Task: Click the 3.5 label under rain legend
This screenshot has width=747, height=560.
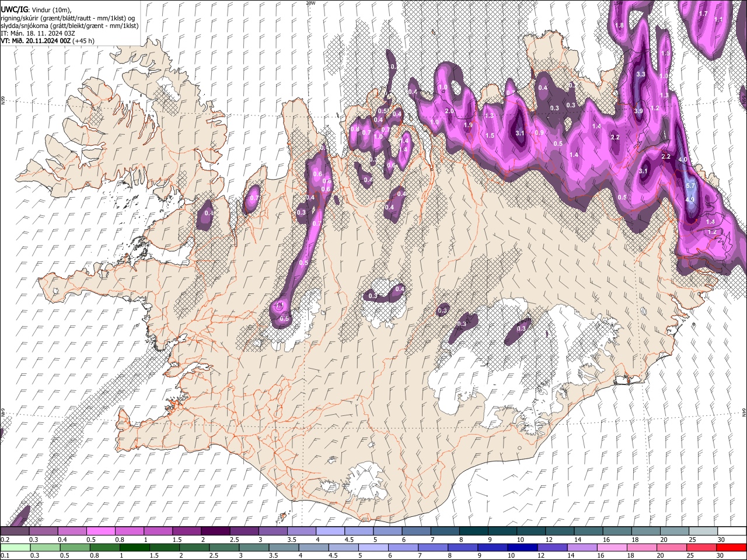Action: click(274, 555)
